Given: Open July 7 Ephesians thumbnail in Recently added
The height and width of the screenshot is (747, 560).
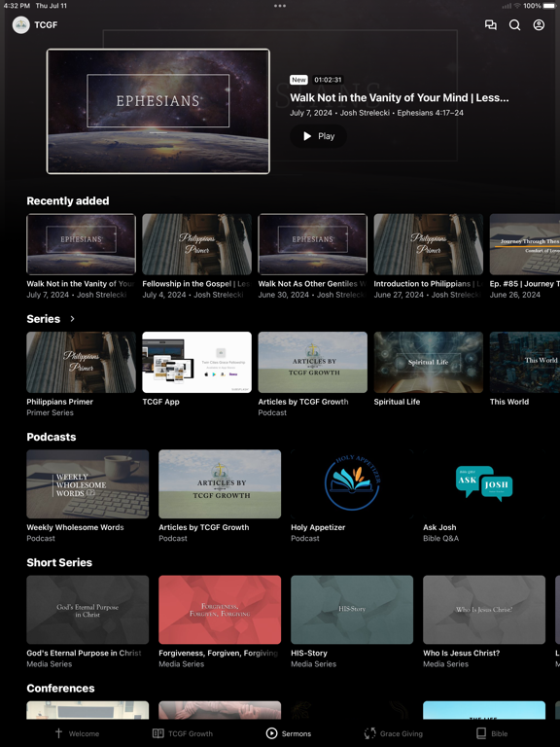Looking at the screenshot, I should pyautogui.click(x=81, y=244).
